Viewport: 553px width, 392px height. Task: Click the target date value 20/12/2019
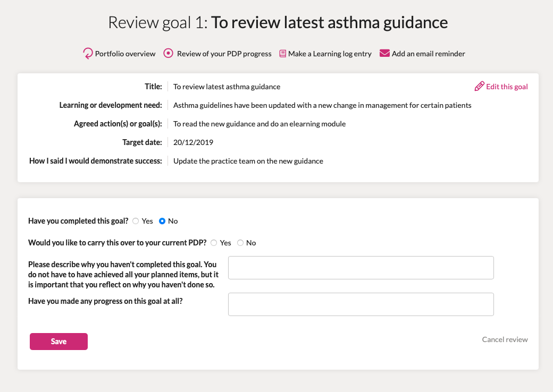click(x=193, y=142)
